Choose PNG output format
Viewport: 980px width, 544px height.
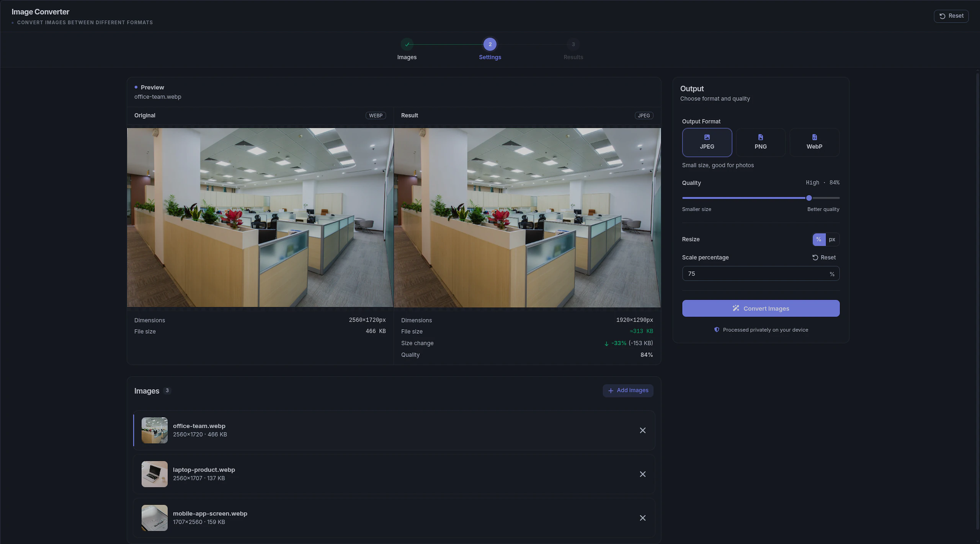760,142
